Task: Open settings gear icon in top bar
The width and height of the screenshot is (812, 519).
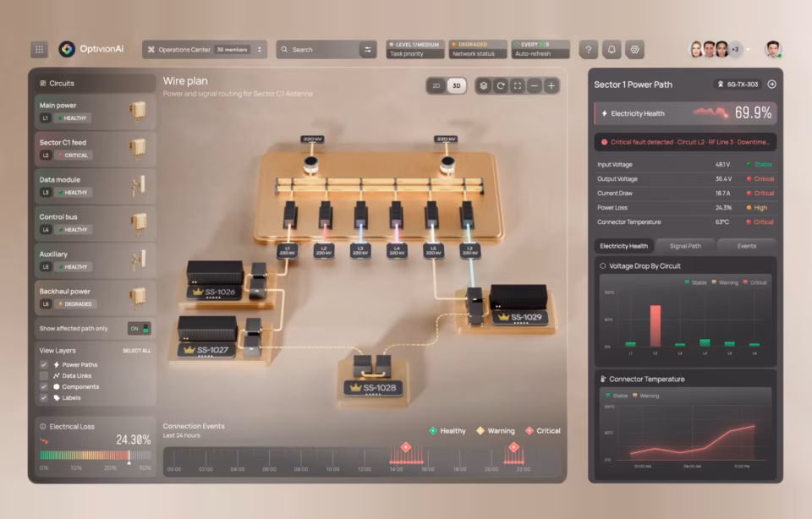Action: click(635, 50)
